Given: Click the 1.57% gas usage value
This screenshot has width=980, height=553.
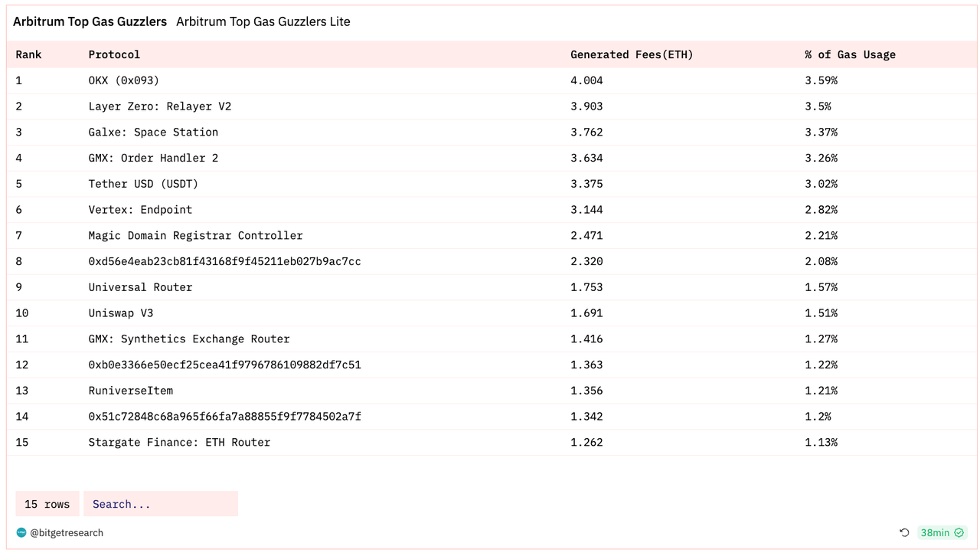Looking at the screenshot, I should [821, 287].
